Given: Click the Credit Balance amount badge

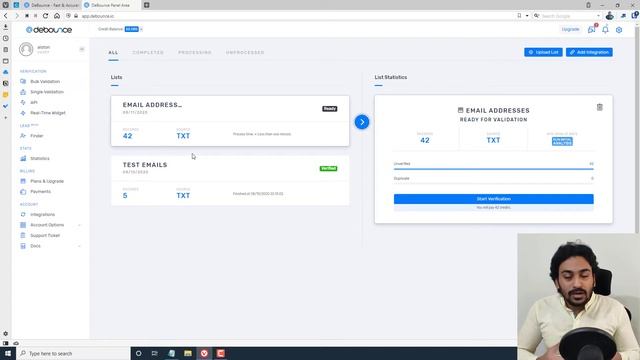Looking at the screenshot, I should [132, 29].
